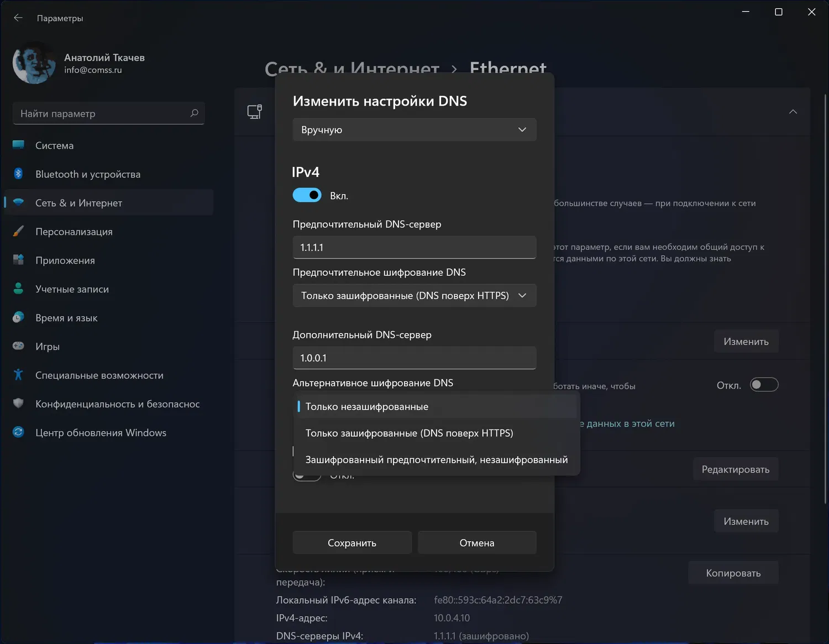Click the 'Сохранить' button
This screenshot has height=644, width=829.
(x=352, y=543)
